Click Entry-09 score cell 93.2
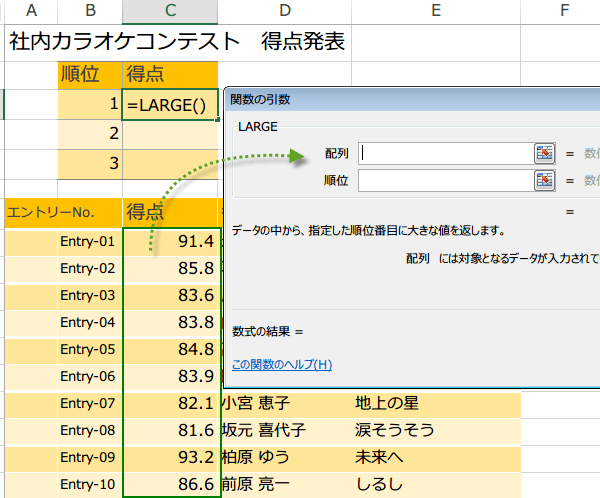Screen dimensions: 600x498 point(170,457)
